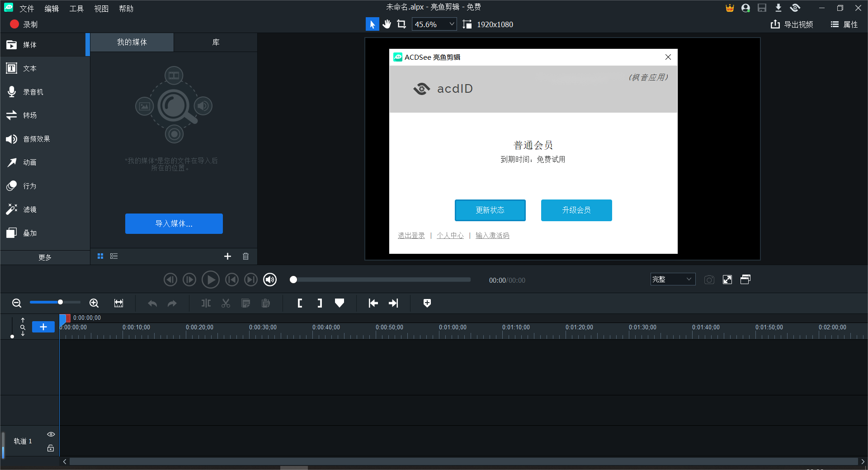
Task: Click the 个人中心 link
Action: click(450, 235)
